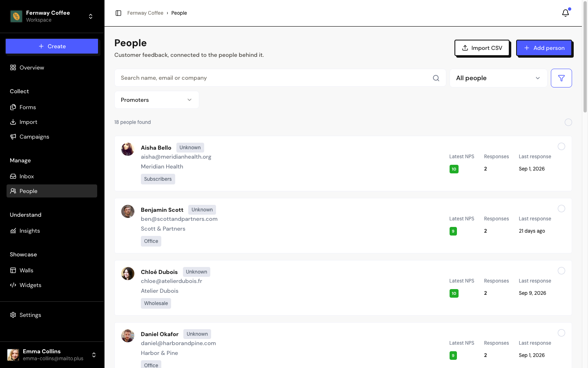
Task: Open the Import sidebar item
Action: point(52,122)
